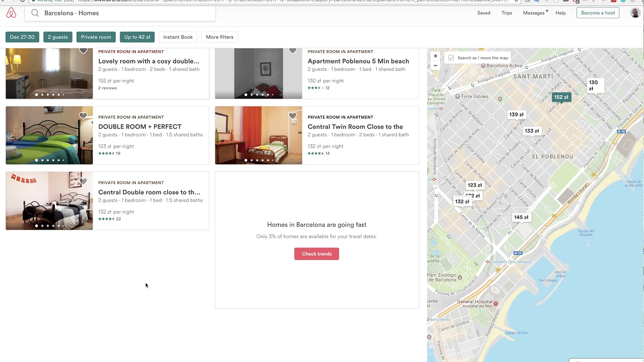This screenshot has height=362, width=644.
Task: Click the Central Double room photo
Action: [x=49, y=201]
